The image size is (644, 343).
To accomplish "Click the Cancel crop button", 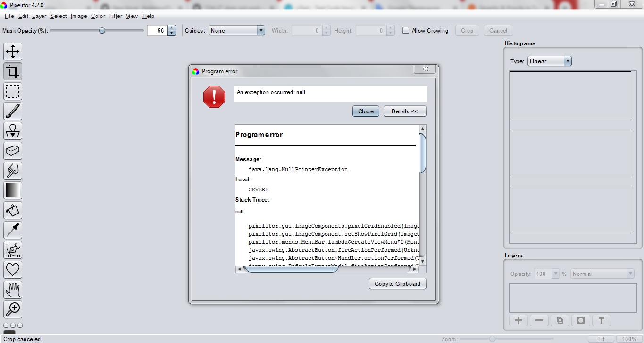I will click(x=498, y=31).
